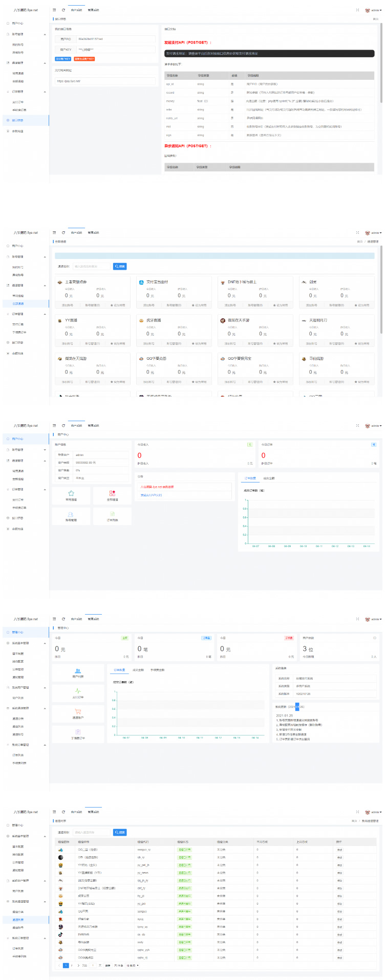Screen dimensions: 386x980
Task: Click the orange 重新生成商户KEY button
Action: (84, 59)
